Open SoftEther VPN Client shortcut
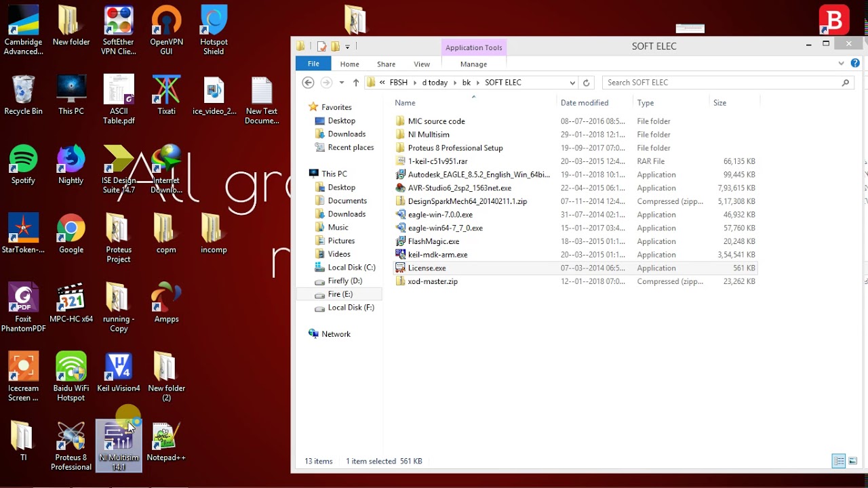Viewport: 868px width, 488px height. coord(119,30)
